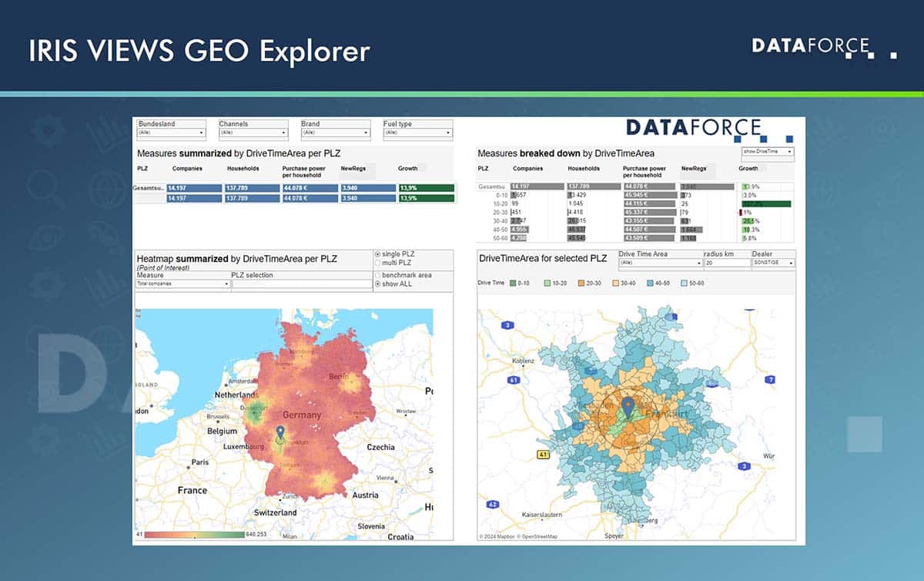Open the Channels filter dropdown
This screenshot has width=924, height=581.
click(253, 133)
